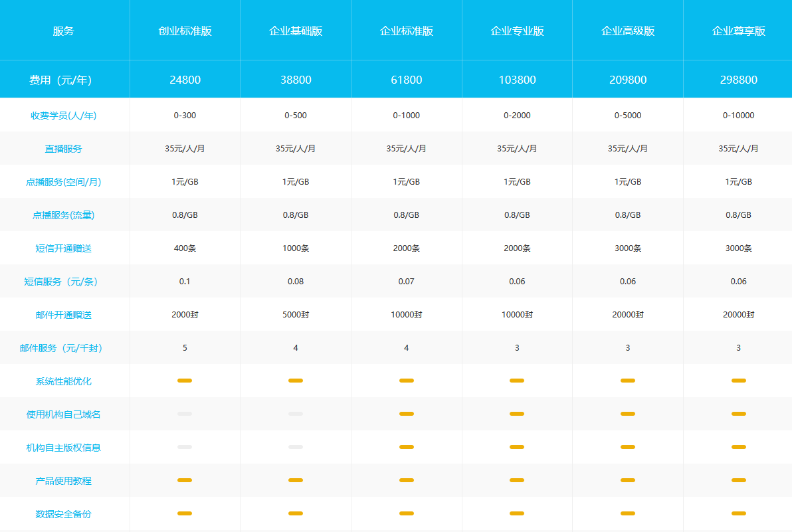Click the gray 使用机构自己域名 mark under 创业标准版

tap(185, 414)
